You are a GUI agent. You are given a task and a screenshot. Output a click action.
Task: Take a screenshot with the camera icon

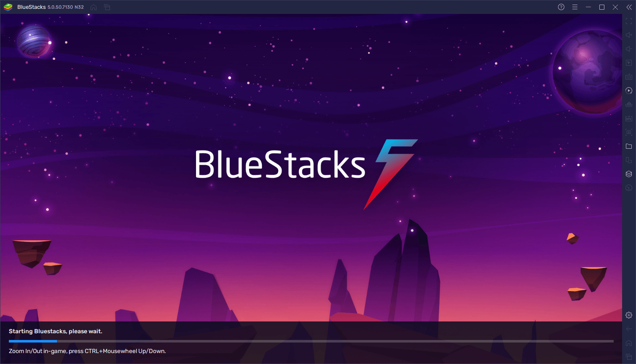629,132
